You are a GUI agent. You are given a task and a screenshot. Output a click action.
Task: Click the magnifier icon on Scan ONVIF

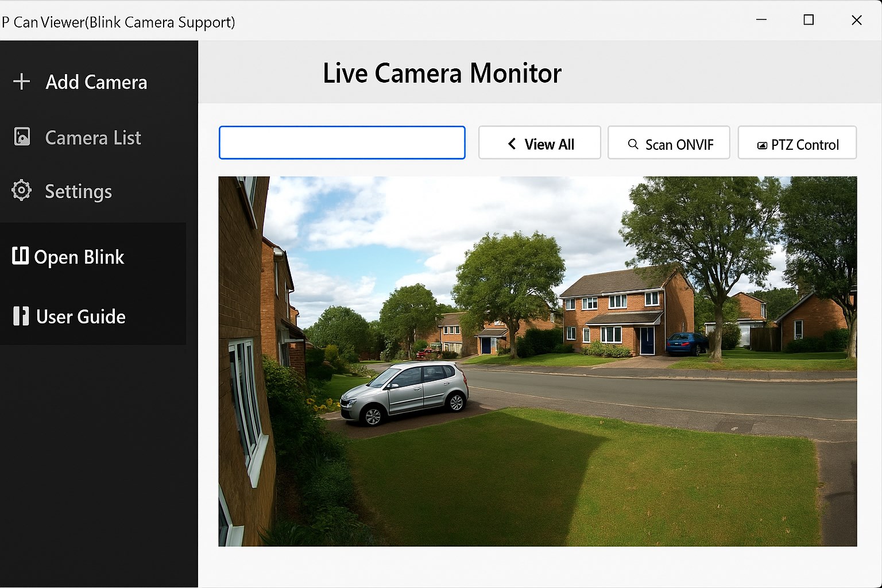[x=633, y=144]
